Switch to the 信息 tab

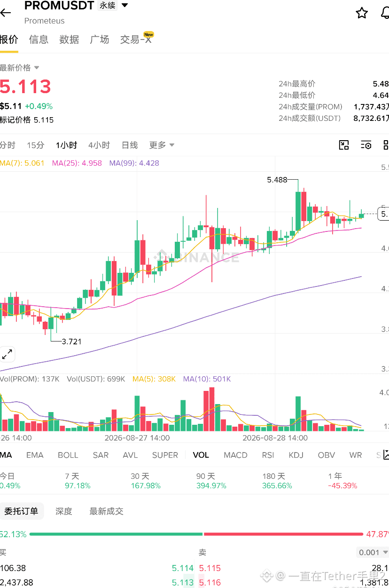(39, 40)
